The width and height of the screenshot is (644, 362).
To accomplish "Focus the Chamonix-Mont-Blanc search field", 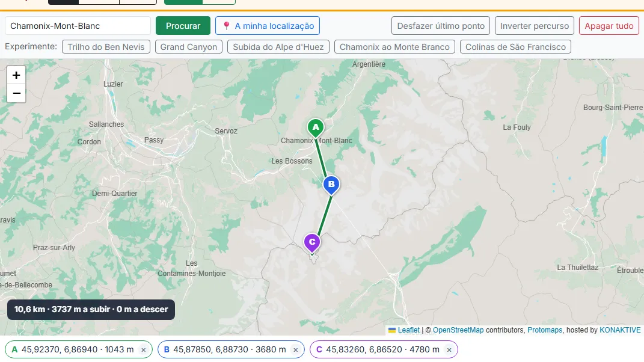I will [78, 25].
